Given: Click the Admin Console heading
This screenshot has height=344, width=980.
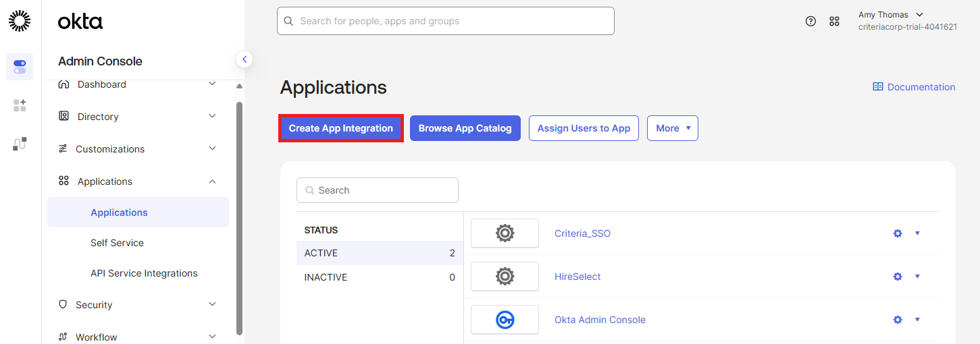Looking at the screenshot, I should tap(100, 61).
